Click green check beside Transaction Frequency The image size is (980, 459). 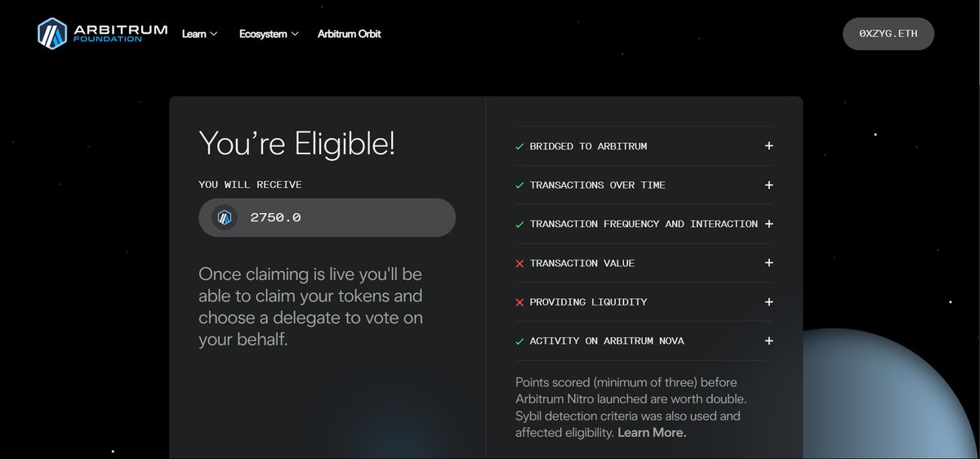coord(519,224)
